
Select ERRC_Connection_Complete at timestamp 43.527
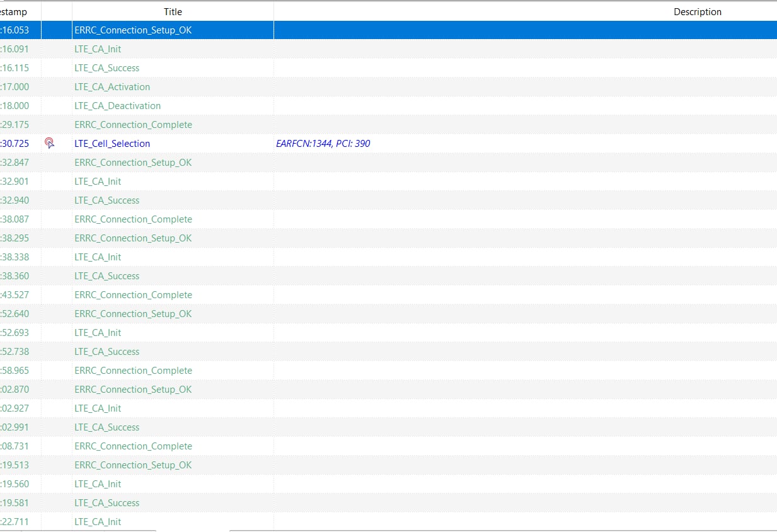(x=133, y=294)
